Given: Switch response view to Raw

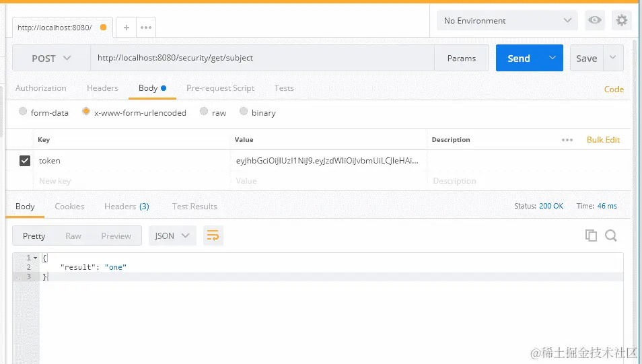Looking at the screenshot, I should tap(73, 236).
